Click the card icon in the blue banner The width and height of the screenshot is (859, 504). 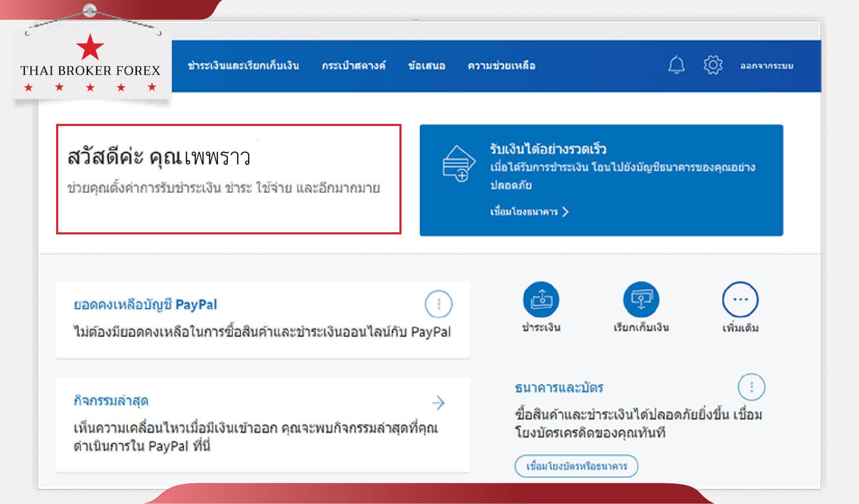pyautogui.click(x=459, y=163)
